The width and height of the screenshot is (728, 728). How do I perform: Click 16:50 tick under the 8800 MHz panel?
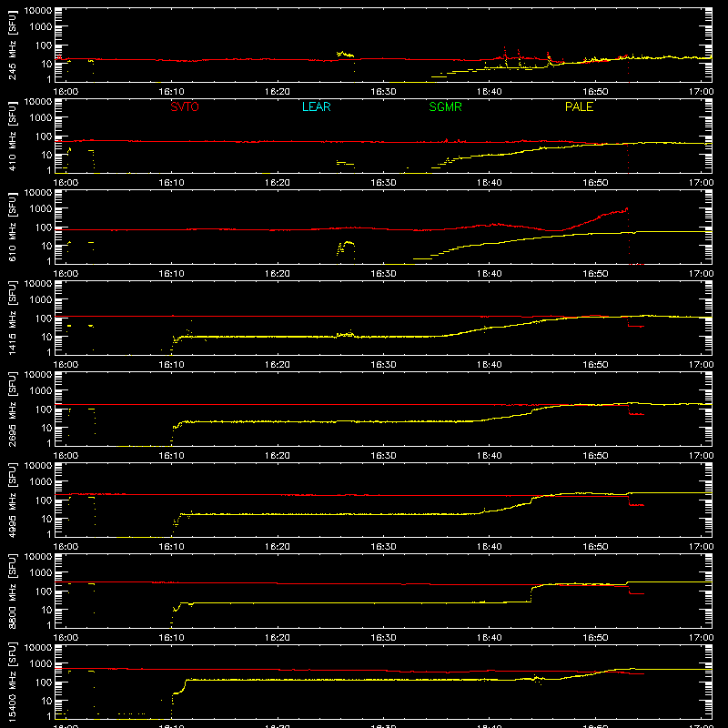(x=595, y=638)
